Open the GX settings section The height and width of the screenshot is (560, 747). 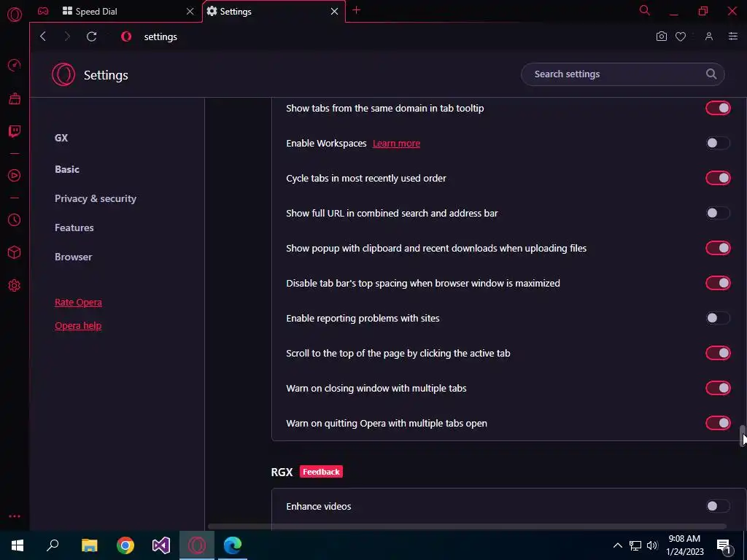click(61, 138)
